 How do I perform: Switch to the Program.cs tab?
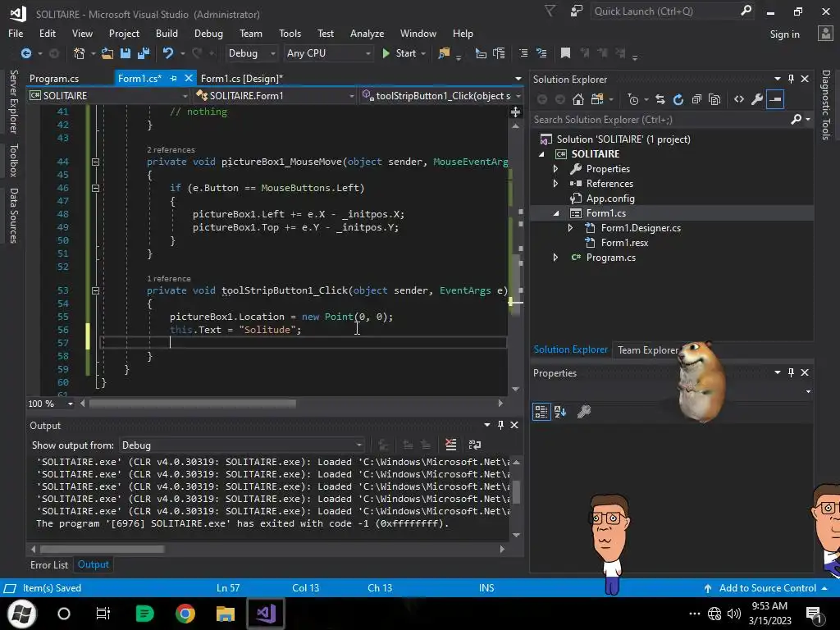[54, 78]
